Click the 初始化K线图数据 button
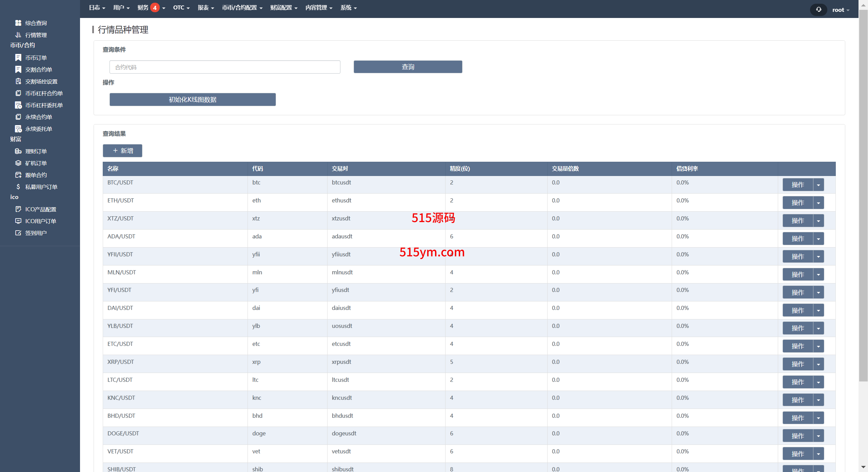The width and height of the screenshot is (868, 472). coord(192,99)
